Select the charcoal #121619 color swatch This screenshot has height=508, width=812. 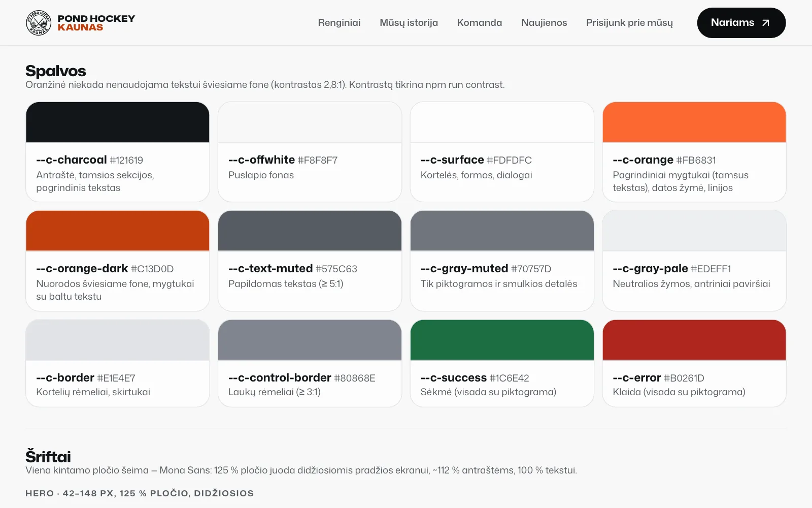point(118,122)
